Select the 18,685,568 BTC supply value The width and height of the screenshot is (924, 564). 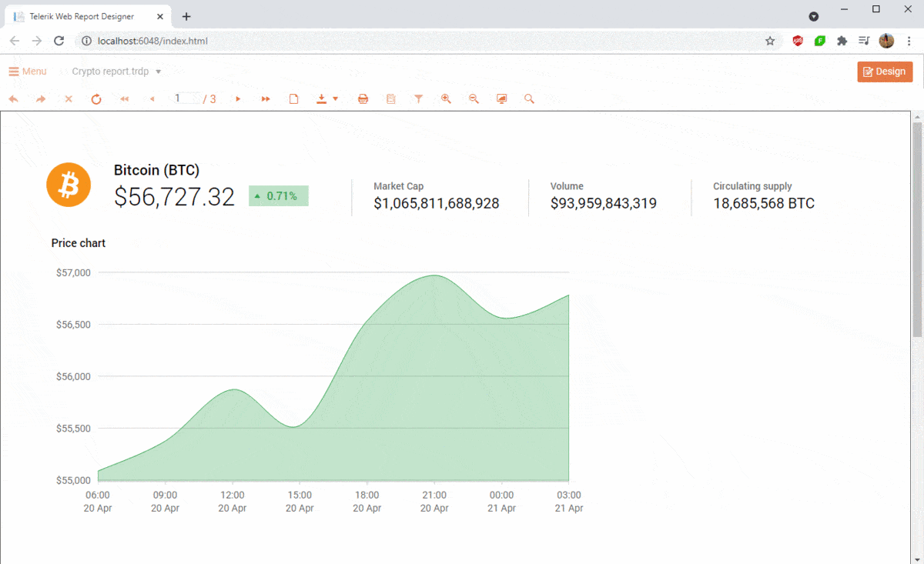764,204
